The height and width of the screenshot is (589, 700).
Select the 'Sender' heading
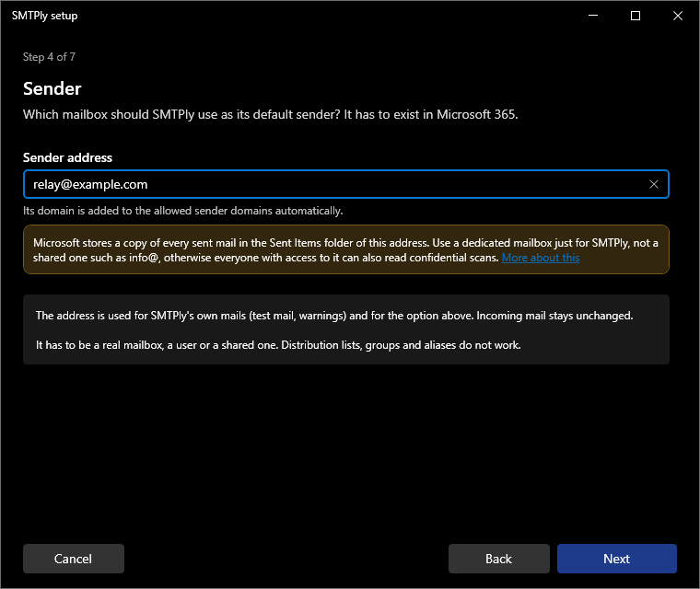(52, 88)
